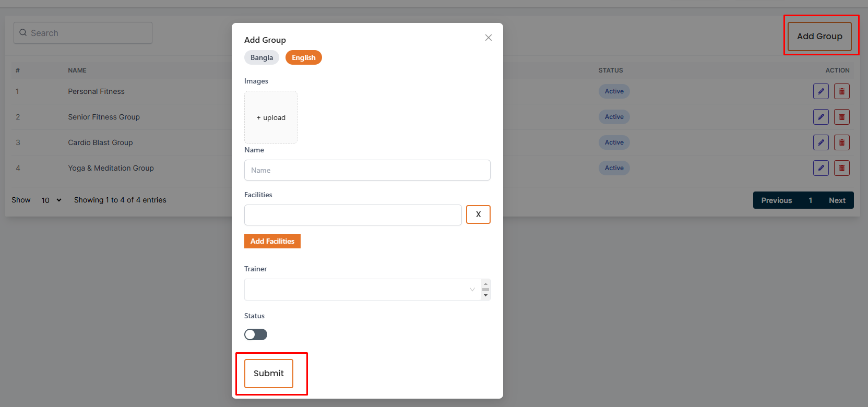Open the Show entries count dropdown

pyautogui.click(x=51, y=200)
